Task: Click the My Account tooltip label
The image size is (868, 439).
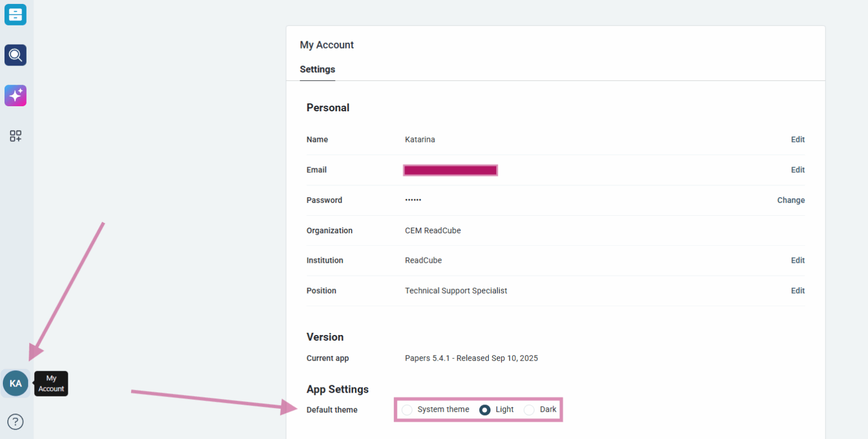Action: point(51,384)
